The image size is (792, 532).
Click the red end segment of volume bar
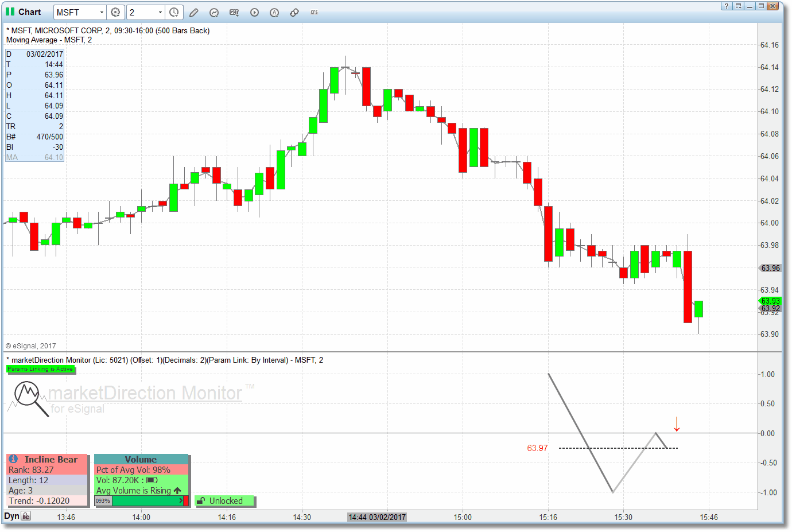coord(185,501)
